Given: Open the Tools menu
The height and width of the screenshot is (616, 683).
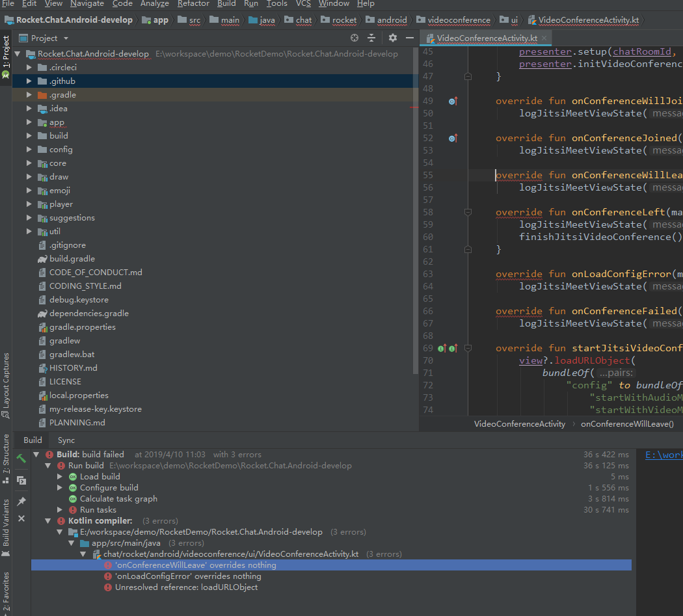Looking at the screenshot, I should click(277, 4).
